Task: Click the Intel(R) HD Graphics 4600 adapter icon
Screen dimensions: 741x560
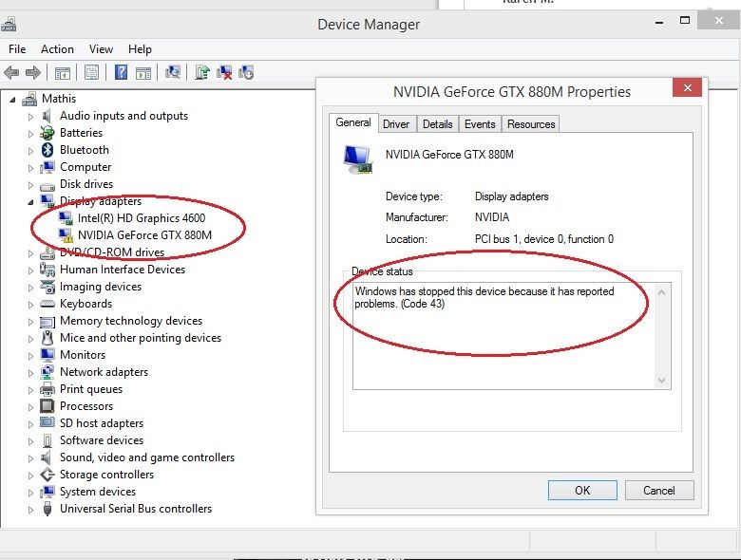Action: pos(66,218)
